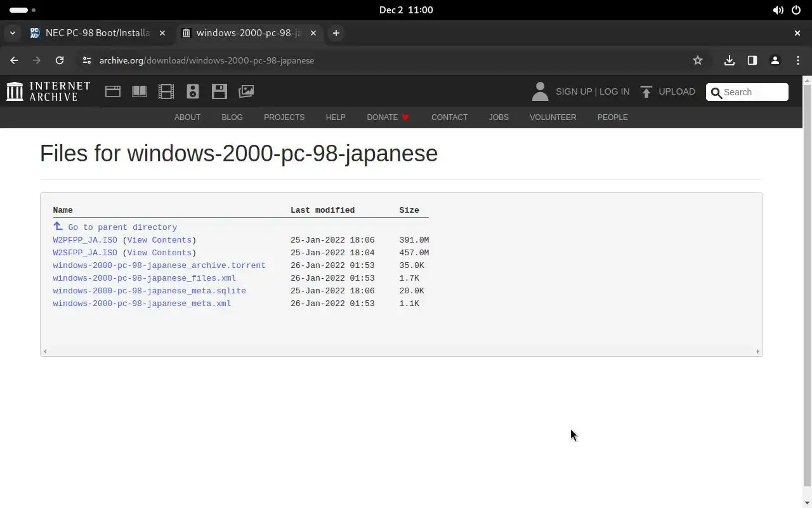Reload the page with the refresh icon
Screen dimensions: 812x508
click(60, 60)
